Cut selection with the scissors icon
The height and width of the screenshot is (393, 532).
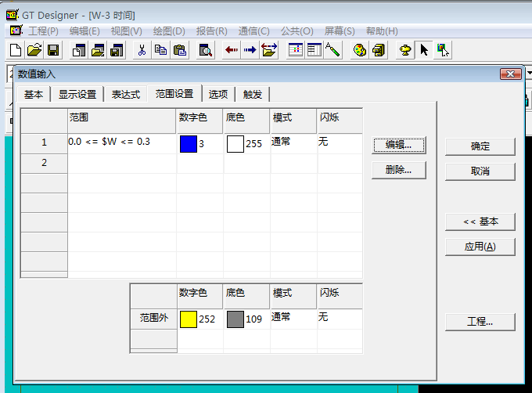(142, 50)
